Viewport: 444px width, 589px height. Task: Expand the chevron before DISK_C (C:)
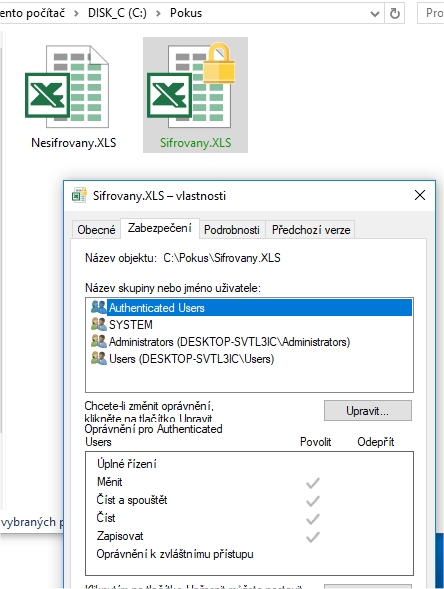click(x=76, y=14)
